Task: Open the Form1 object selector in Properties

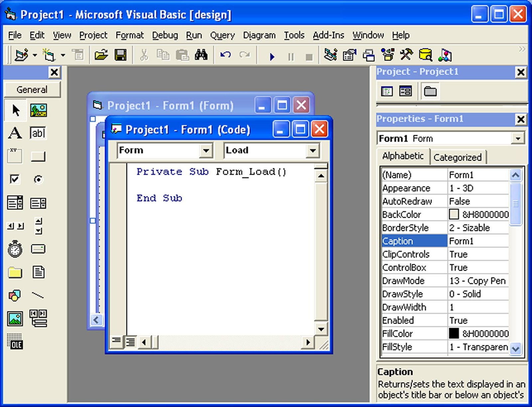Action: coord(518,138)
